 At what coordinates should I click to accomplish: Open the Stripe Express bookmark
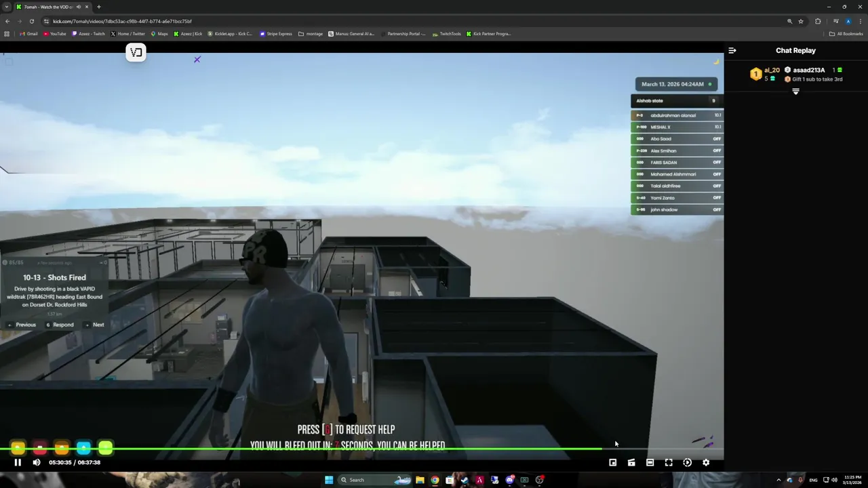(x=276, y=34)
